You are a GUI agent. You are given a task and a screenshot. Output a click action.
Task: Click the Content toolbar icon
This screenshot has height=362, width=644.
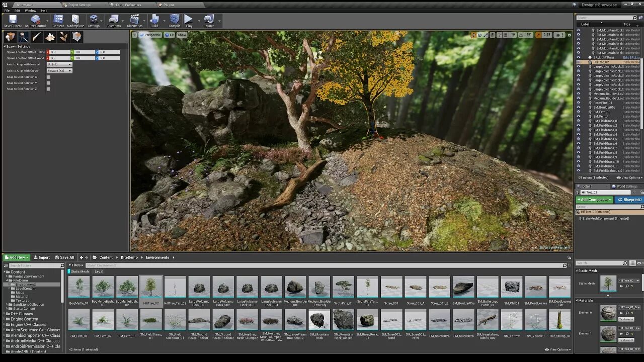coord(58,21)
